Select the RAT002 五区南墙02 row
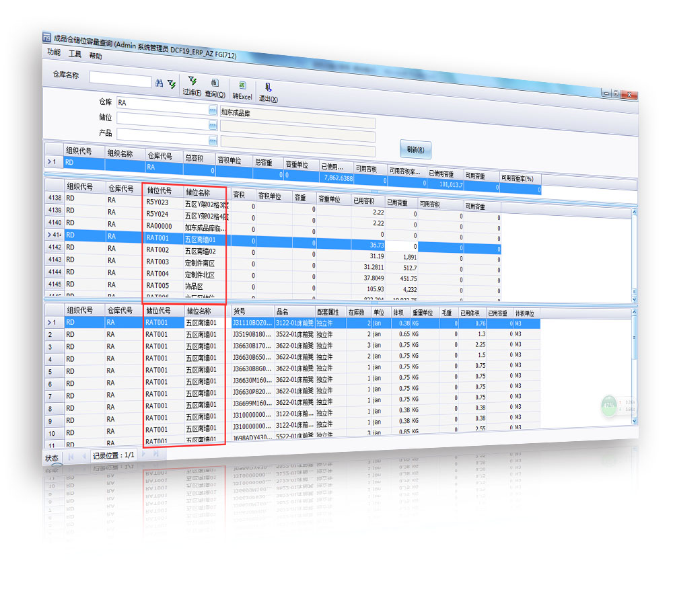Screen dimensions: 673x616 coord(184,250)
